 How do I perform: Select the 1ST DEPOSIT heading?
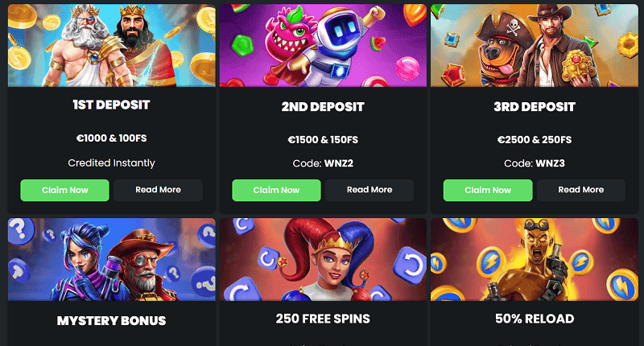tap(111, 105)
